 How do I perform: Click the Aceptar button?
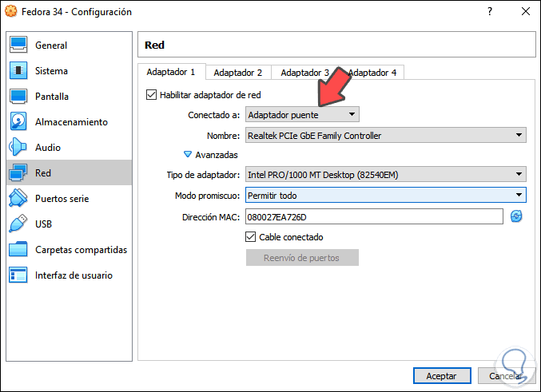[441, 375]
